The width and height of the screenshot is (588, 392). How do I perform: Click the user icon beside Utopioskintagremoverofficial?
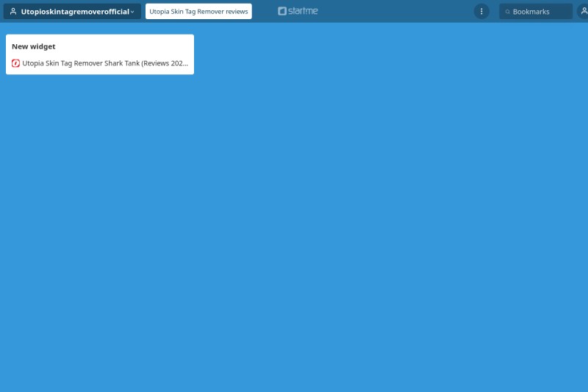click(x=13, y=11)
